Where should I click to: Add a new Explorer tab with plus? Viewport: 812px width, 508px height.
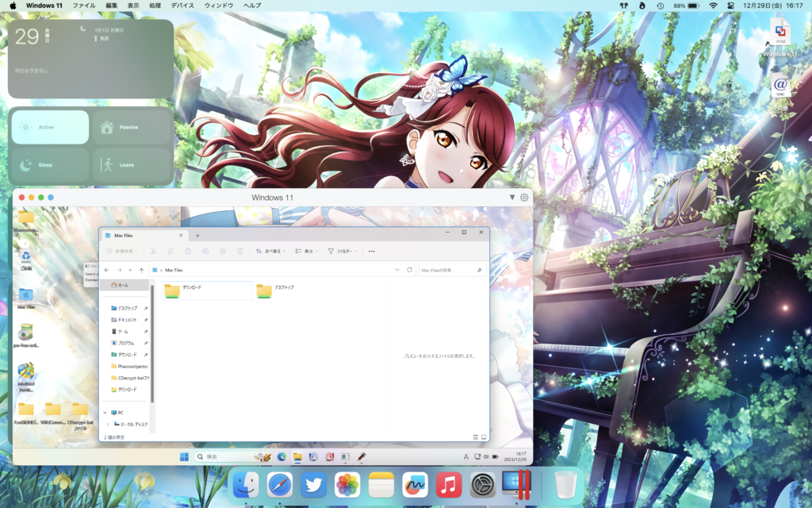click(197, 236)
